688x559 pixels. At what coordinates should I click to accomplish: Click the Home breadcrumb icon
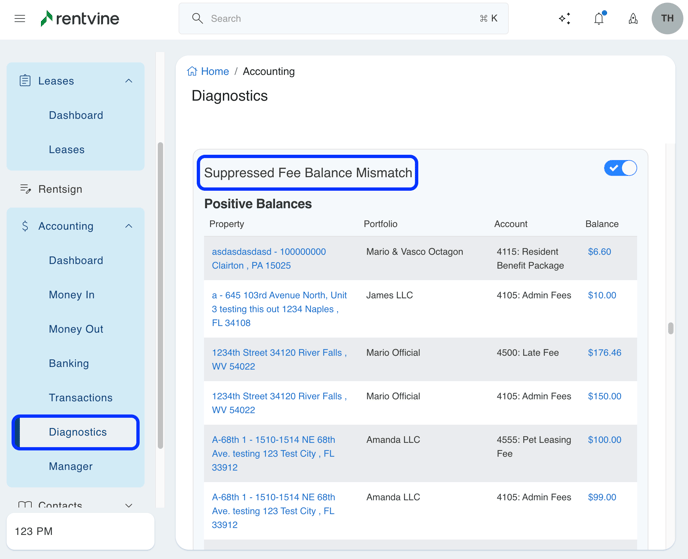(192, 72)
